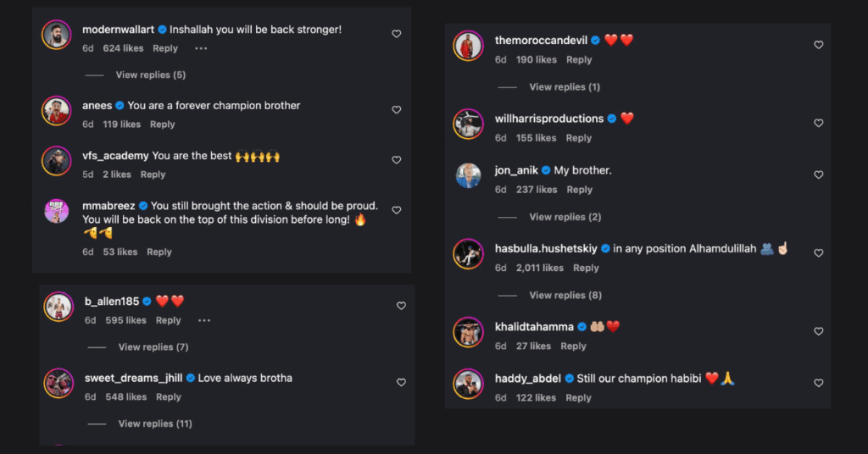Viewport: 868px width, 454px height.
Task: Open three-dot menu on b_allen185 comment
Action: pyautogui.click(x=203, y=321)
